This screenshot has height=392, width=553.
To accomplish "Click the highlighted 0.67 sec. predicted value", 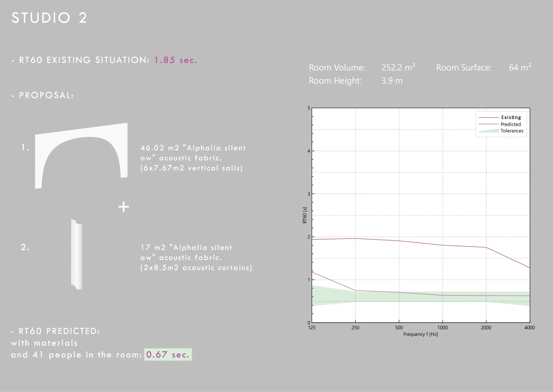I will 168,355.
